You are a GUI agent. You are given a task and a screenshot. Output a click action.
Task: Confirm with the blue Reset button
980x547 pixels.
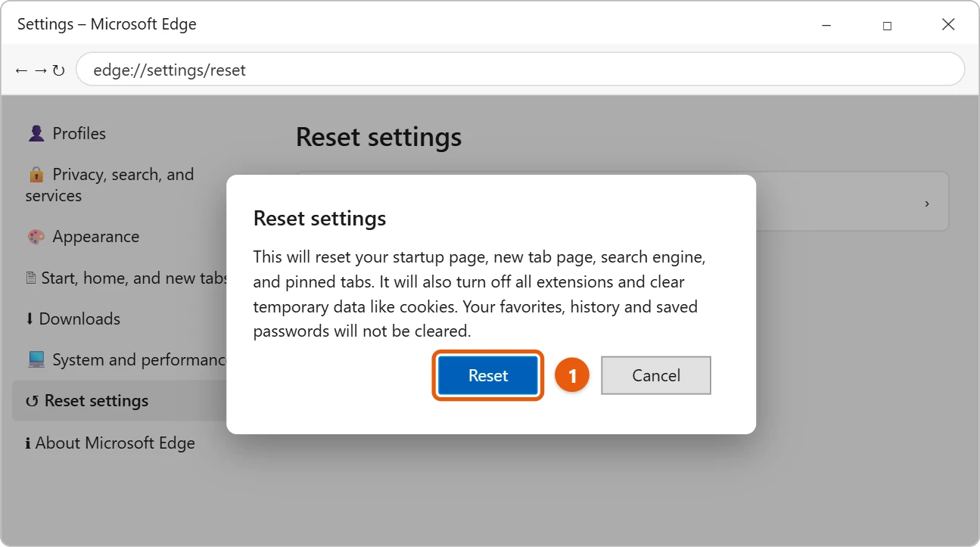488,375
